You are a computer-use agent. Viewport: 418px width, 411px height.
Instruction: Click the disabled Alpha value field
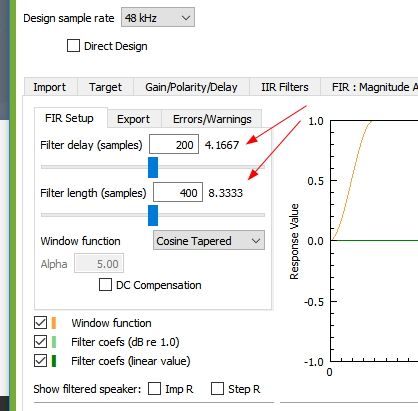click(99, 264)
